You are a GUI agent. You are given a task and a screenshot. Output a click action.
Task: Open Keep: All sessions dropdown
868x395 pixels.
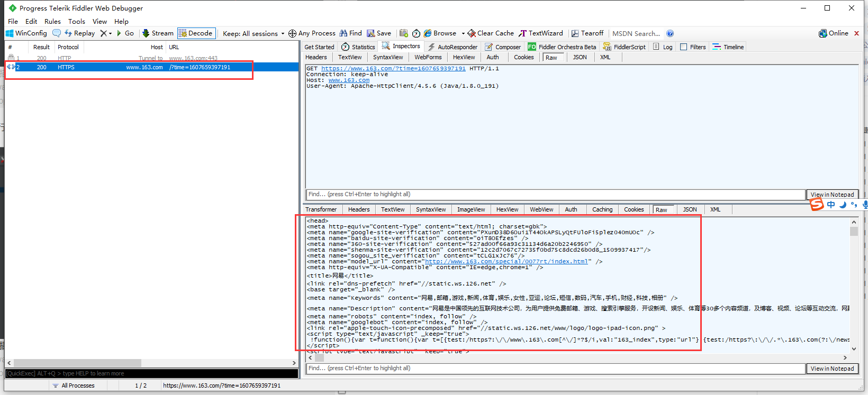click(x=254, y=34)
